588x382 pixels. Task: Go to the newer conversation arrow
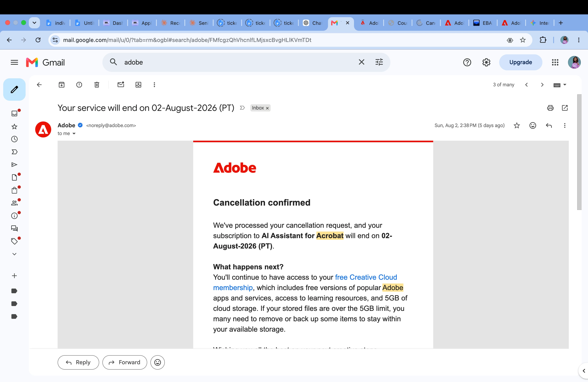click(x=526, y=85)
